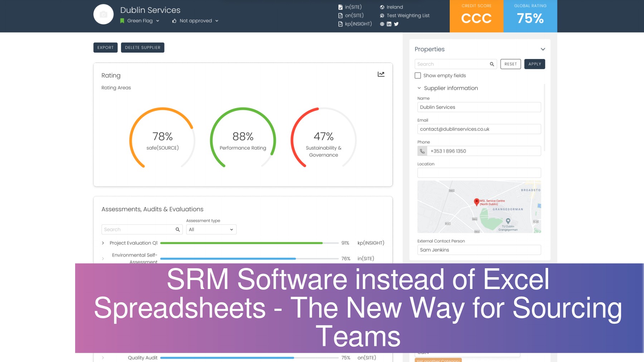Enable the Show empty fields checkbox
The image size is (644, 362).
point(418,75)
